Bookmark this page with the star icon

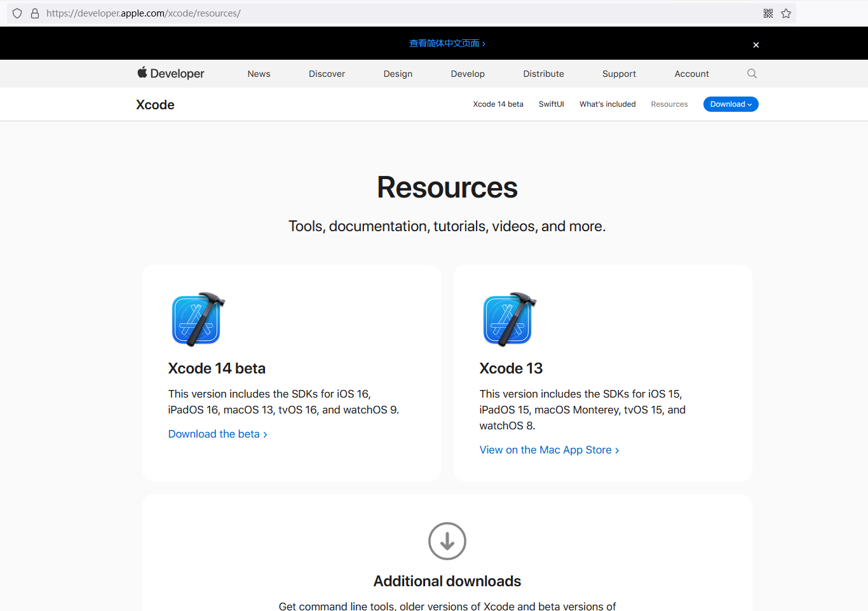click(x=786, y=13)
